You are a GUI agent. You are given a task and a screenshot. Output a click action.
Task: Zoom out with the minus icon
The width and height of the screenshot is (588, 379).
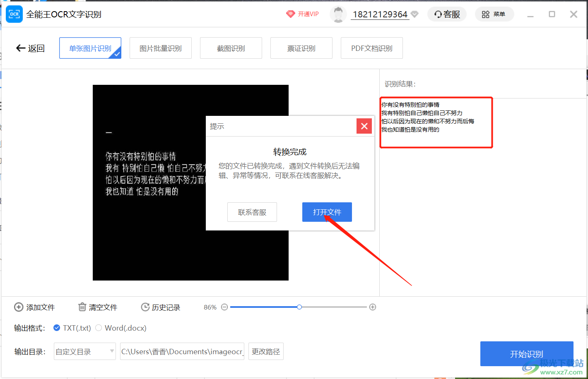224,307
